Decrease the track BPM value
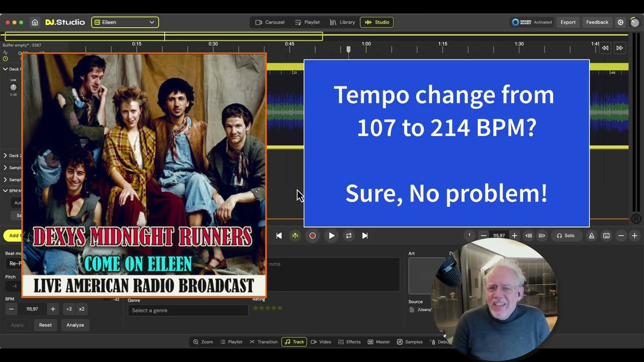Screen dimensions: 644x362 tap(11, 309)
